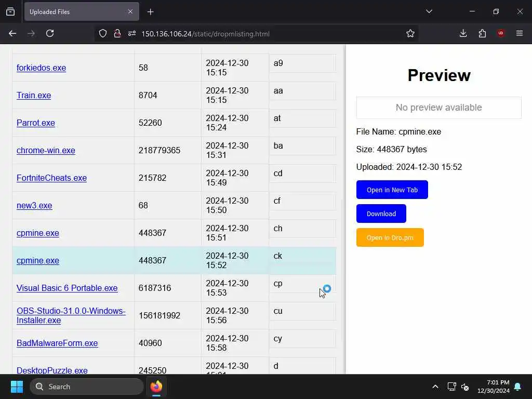Click the No preview available box

[x=438, y=108]
